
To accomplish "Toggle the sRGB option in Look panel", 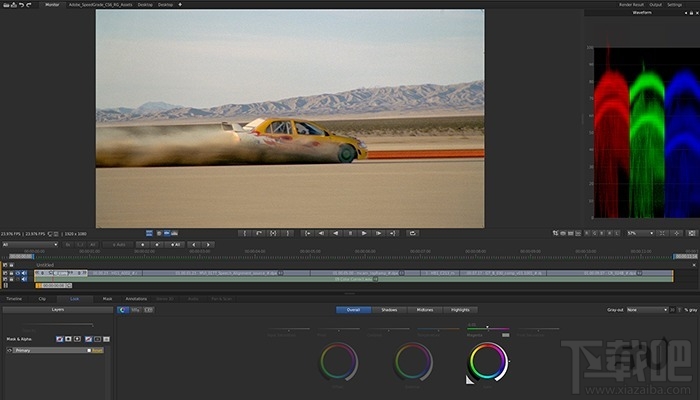I will [x=137, y=310].
